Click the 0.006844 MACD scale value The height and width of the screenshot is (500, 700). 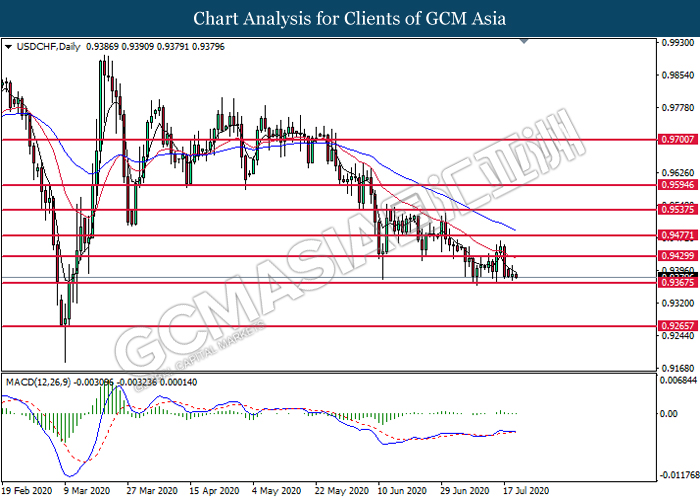point(679,380)
